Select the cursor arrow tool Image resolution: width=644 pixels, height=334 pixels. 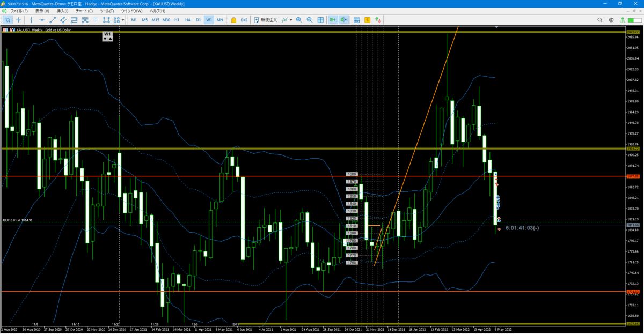[x=8, y=20]
